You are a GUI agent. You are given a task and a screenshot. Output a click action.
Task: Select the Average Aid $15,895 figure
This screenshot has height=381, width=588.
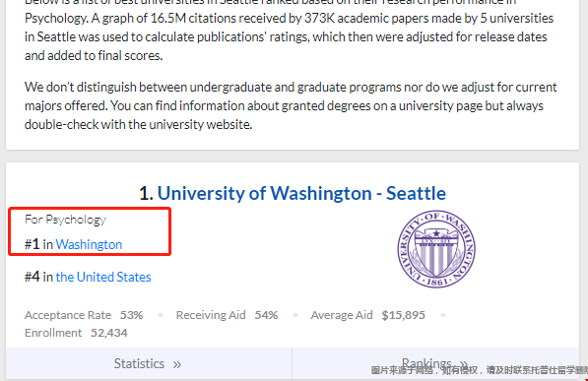pos(403,315)
